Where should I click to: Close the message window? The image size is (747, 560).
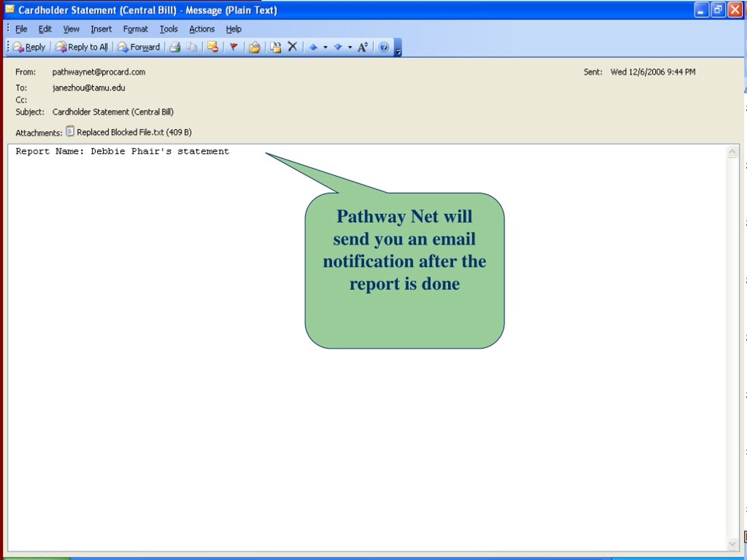(x=735, y=10)
